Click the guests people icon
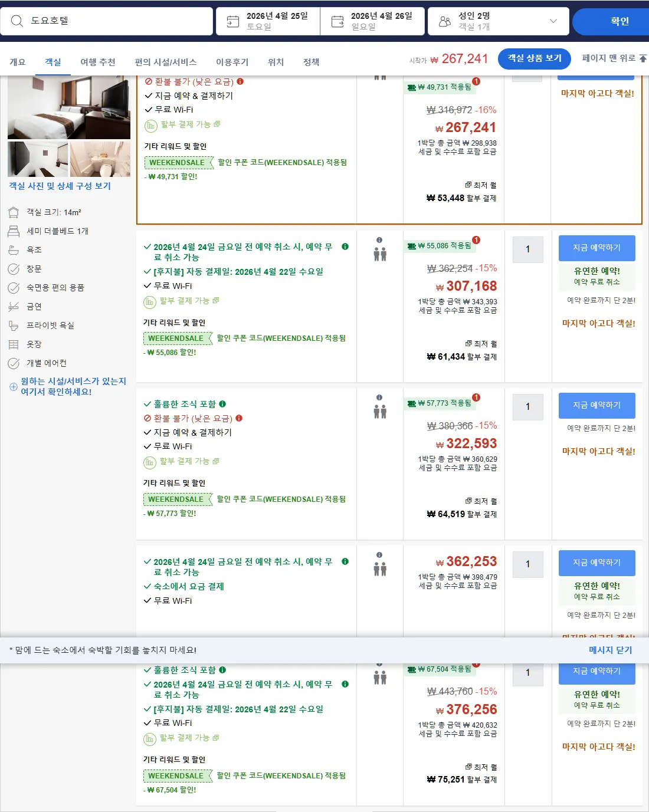 click(445, 22)
